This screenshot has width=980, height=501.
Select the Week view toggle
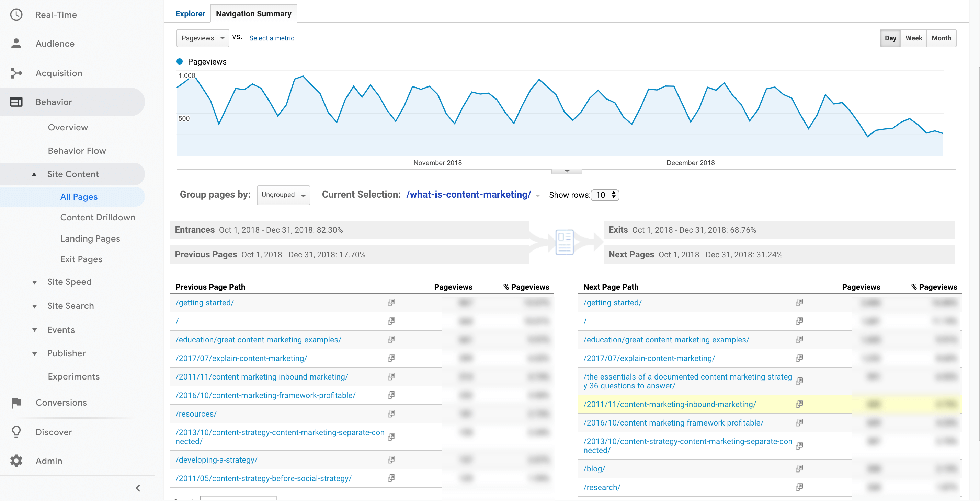(x=914, y=38)
